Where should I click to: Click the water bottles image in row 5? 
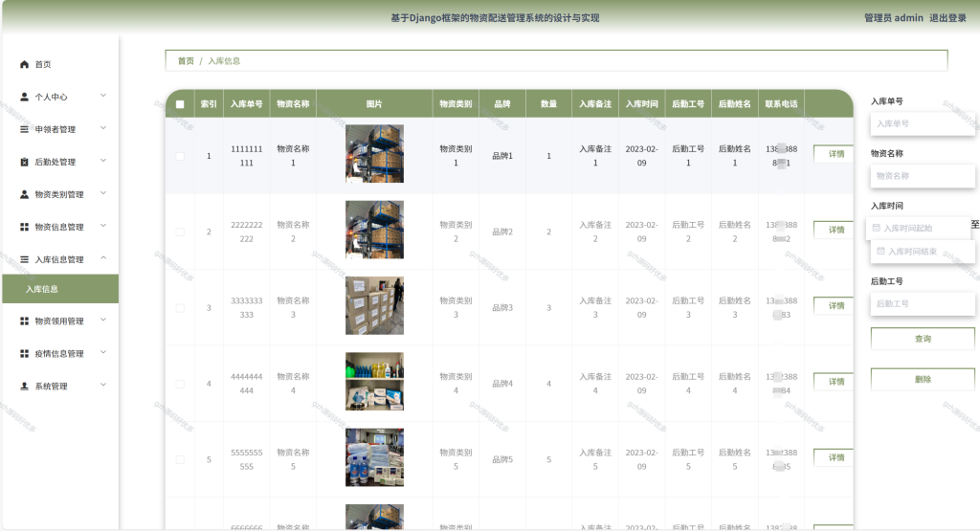point(374,457)
